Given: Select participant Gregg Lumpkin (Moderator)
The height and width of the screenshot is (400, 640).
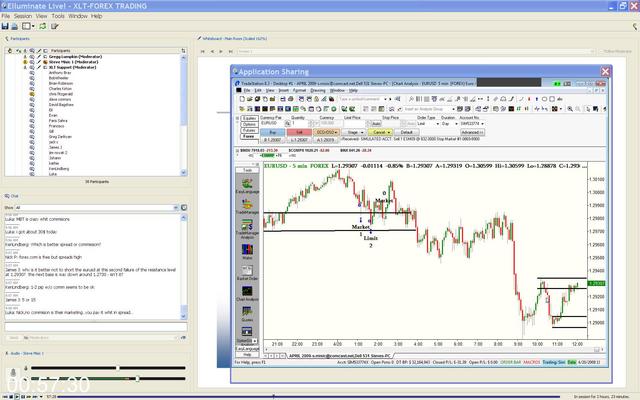Looking at the screenshot, I should [75, 56].
